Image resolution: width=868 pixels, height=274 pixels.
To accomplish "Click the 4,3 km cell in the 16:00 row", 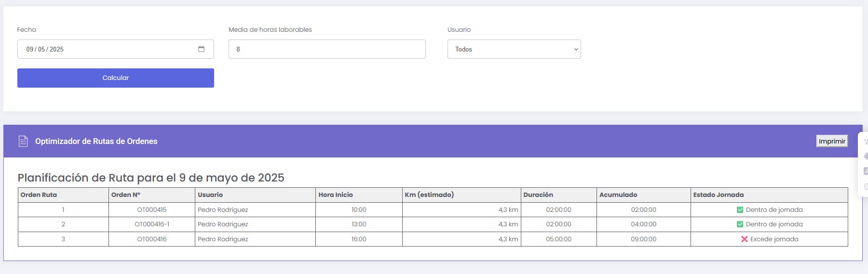I will [x=462, y=239].
